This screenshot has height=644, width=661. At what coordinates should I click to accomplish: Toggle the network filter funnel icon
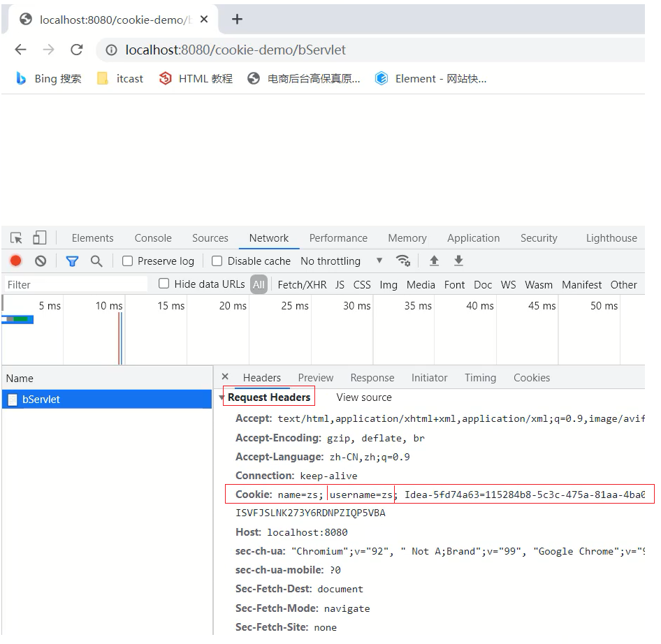[x=72, y=261]
